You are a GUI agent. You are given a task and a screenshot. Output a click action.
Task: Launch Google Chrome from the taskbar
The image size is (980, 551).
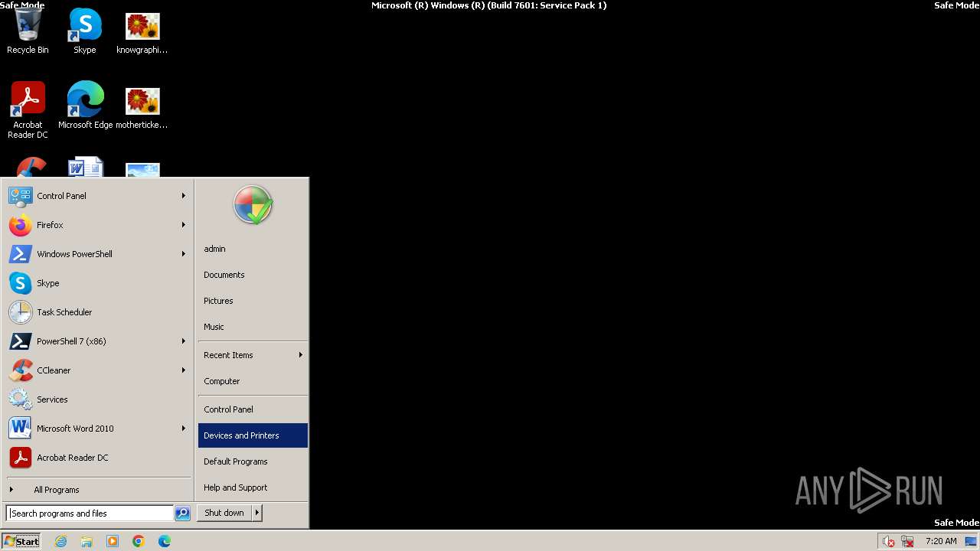139,541
